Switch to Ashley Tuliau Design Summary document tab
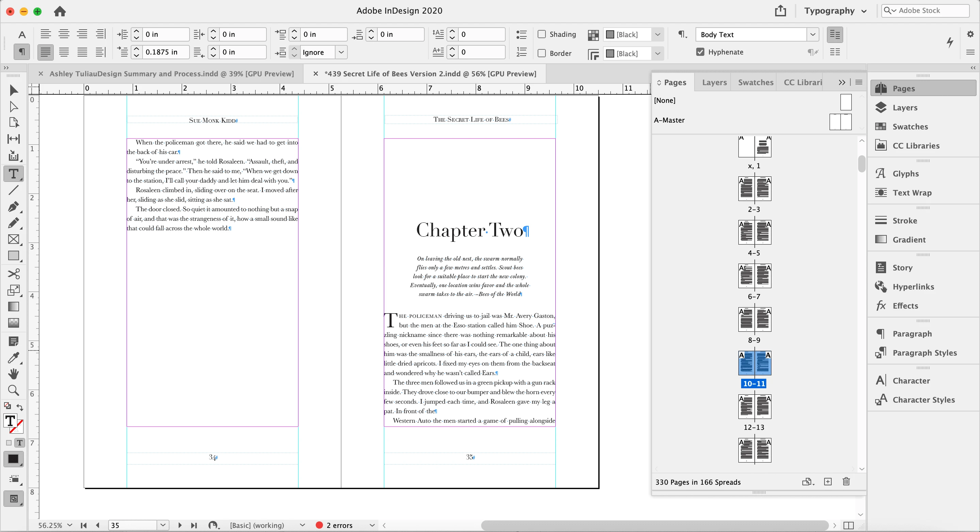 [171, 74]
